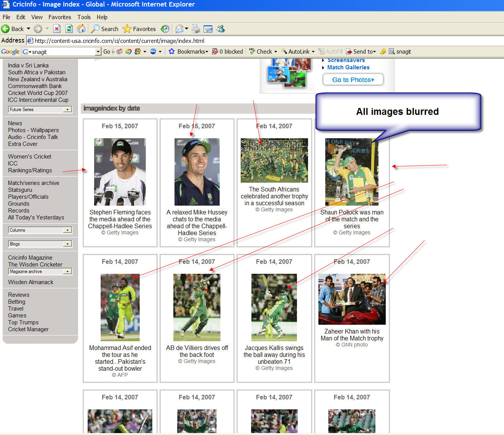
Task: Open the Search pane magnifier icon
Action: pos(95,29)
